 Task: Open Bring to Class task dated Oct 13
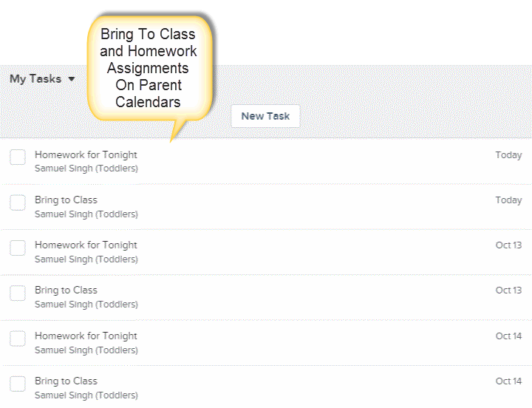[66, 290]
